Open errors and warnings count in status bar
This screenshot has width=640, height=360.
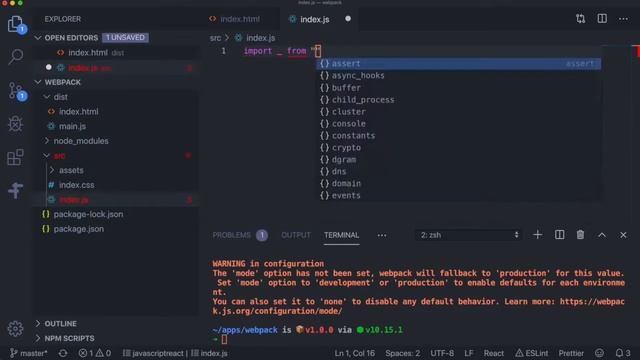tap(94, 353)
